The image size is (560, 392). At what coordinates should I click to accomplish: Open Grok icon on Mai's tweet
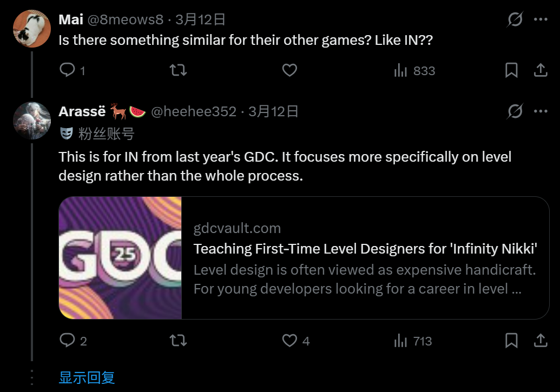point(515,20)
